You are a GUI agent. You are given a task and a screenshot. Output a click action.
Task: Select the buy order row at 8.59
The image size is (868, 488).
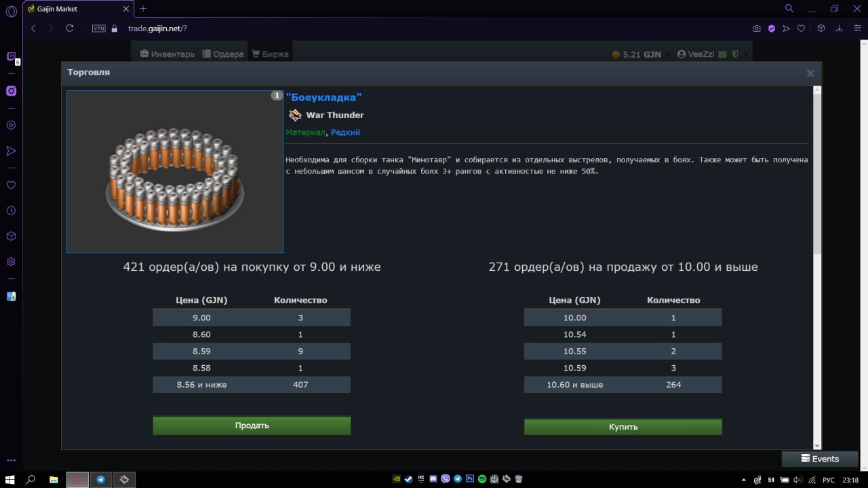click(252, 351)
